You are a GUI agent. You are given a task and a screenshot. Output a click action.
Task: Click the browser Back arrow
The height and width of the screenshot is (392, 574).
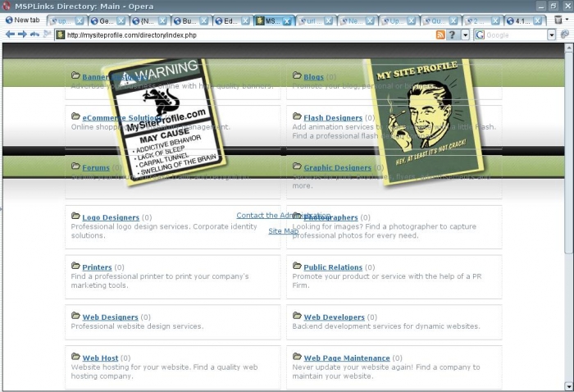10,34
